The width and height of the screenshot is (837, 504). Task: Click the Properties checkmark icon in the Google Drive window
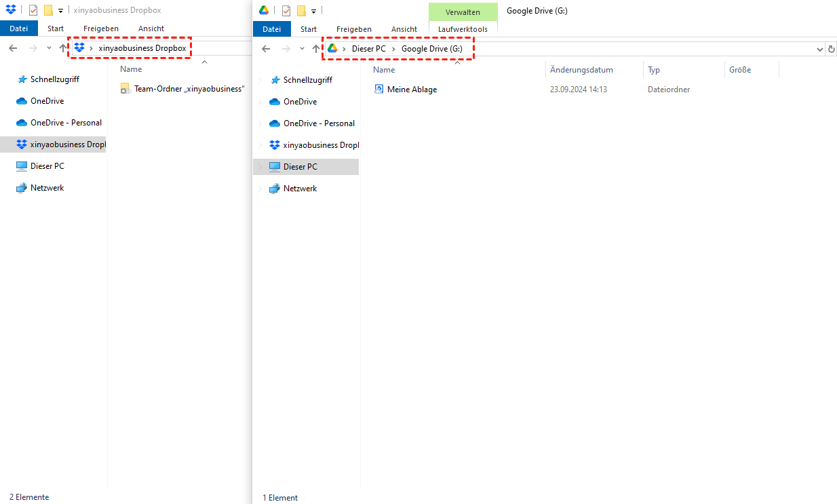coord(286,10)
